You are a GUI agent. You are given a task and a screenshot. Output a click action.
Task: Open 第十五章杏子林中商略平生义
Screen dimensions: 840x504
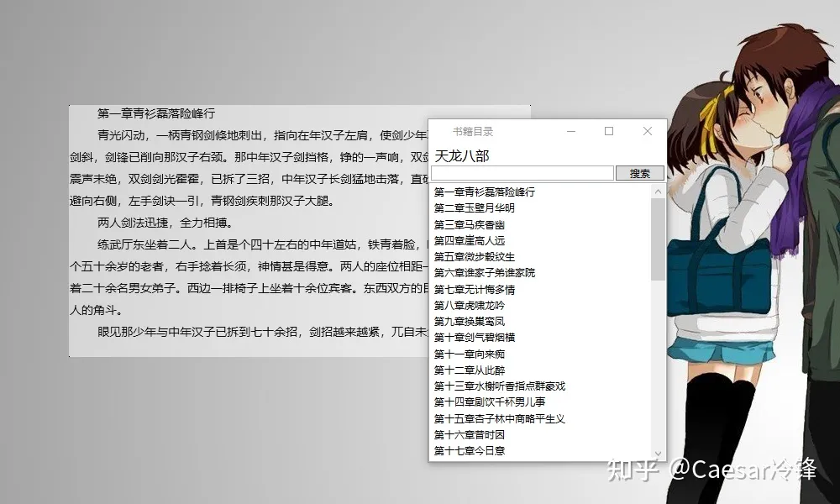(499, 419)
